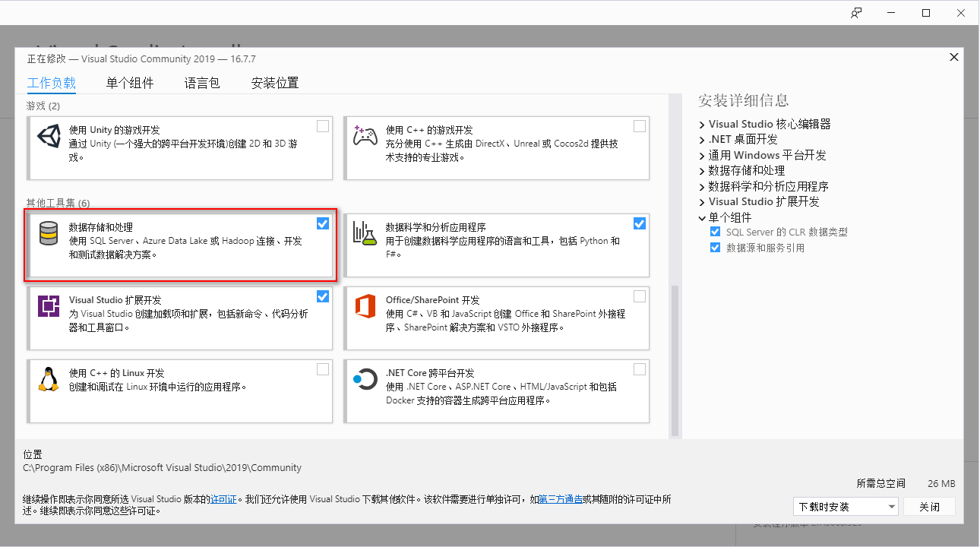This screenshot has height=547, width=980.
Task: Uncheck SQL Server 的 CLR 数据类型 component
Action: pyautogui.click(x=715, y=232)
